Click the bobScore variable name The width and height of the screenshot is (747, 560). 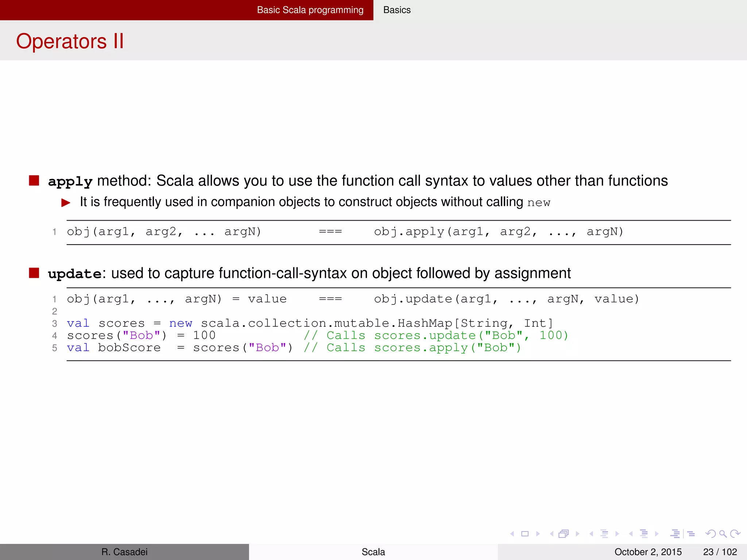[x=129, y=348]
